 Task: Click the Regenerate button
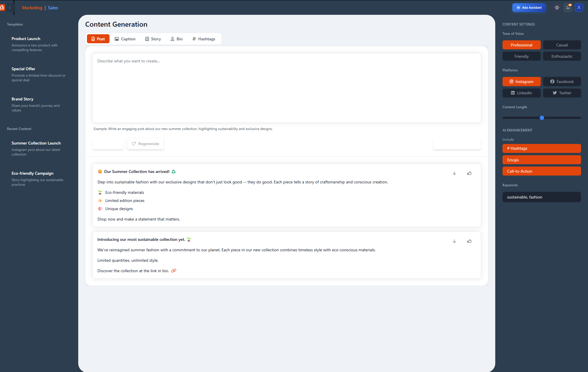pyautogui.click(x=145, y=144)
